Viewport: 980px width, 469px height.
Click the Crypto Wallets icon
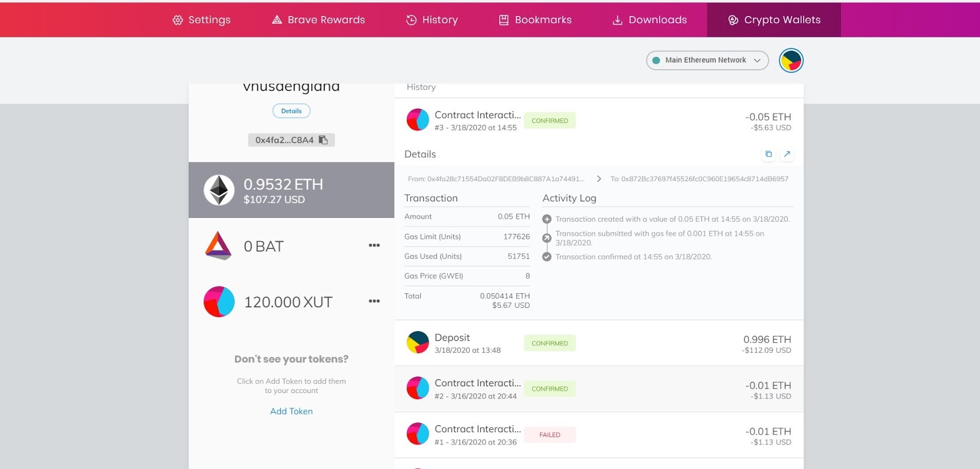pyautogui.click(x=733, y=20)
